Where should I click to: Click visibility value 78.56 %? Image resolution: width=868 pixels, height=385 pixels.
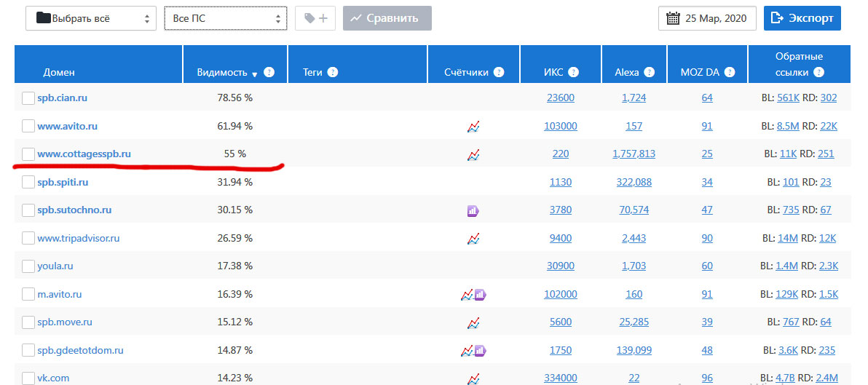[234, 98]
